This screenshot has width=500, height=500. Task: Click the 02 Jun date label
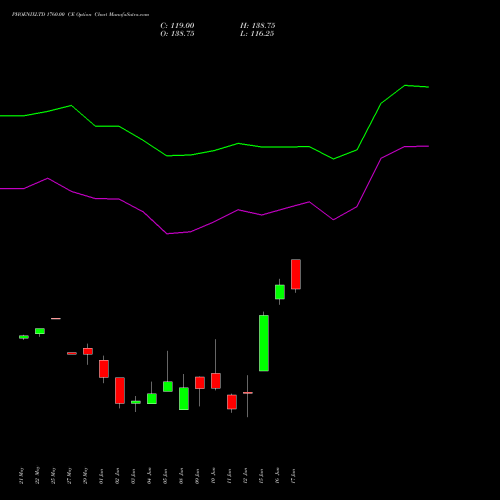118,476
